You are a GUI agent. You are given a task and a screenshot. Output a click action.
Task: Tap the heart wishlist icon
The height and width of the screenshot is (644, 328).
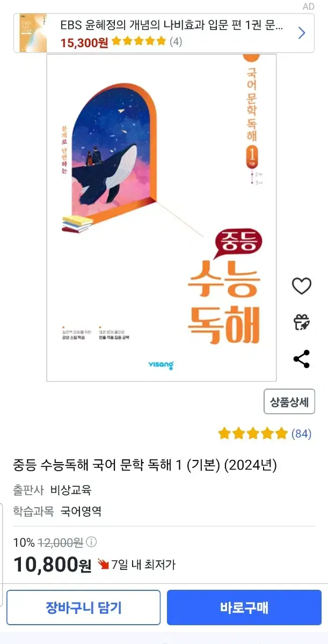coord(302,286)
